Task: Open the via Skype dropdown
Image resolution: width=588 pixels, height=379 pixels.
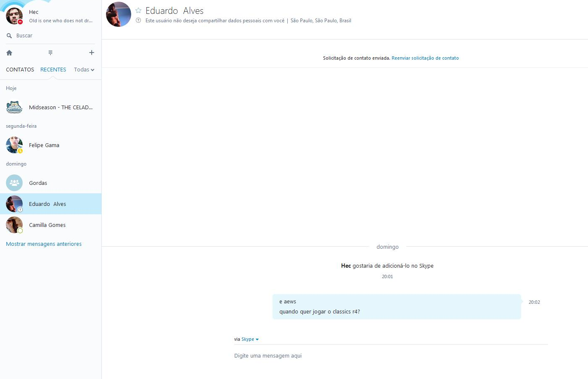Action: pos(250,339)
